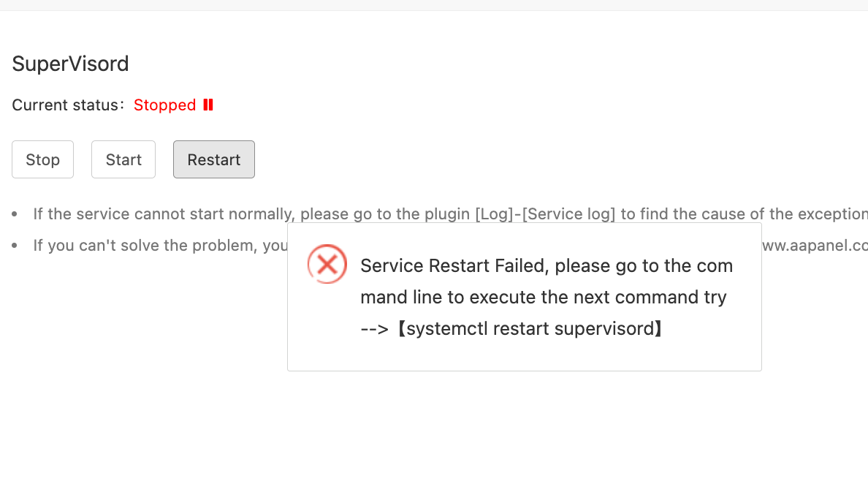
Task: Hit the Restart button
Action: point(213,159)
